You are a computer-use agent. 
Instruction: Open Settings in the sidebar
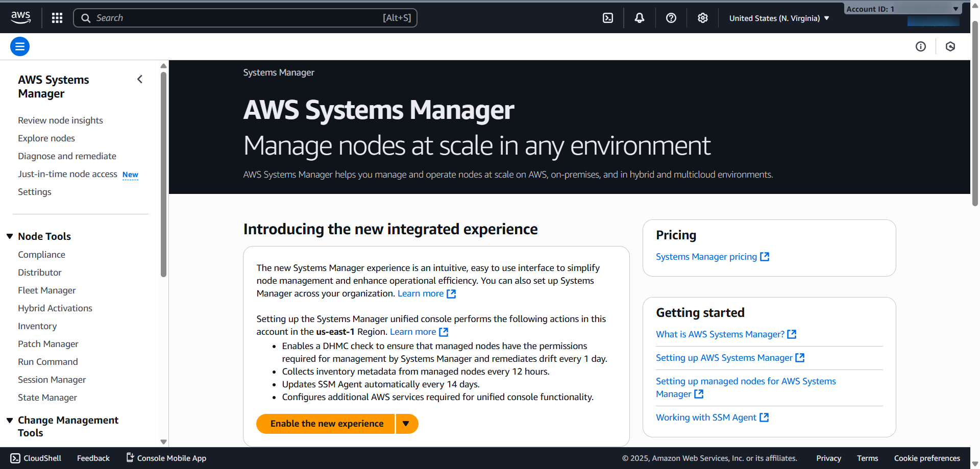(35, 192)
